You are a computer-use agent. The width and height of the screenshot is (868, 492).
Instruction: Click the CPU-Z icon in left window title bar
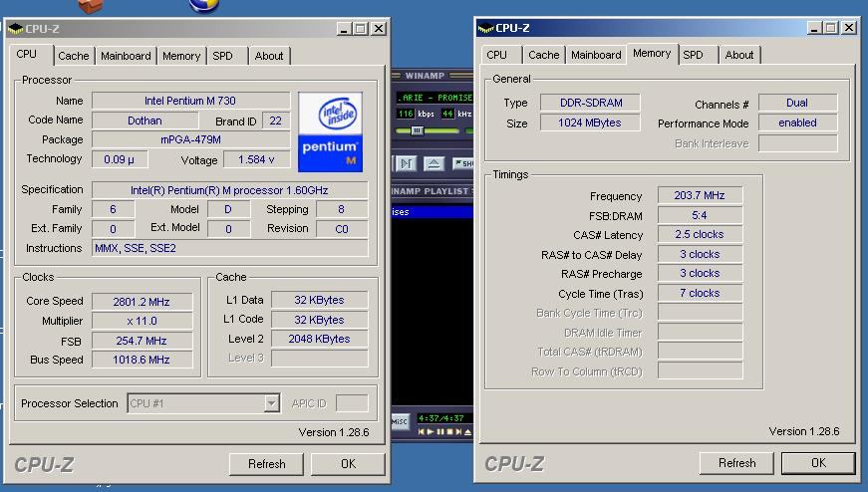pos(16,28)
